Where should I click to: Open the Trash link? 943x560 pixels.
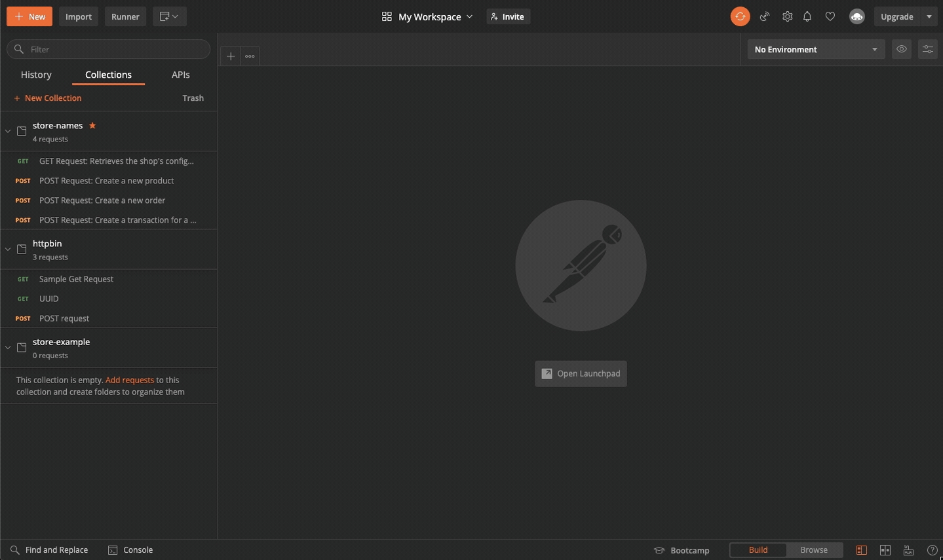click(x=193, y=98)
